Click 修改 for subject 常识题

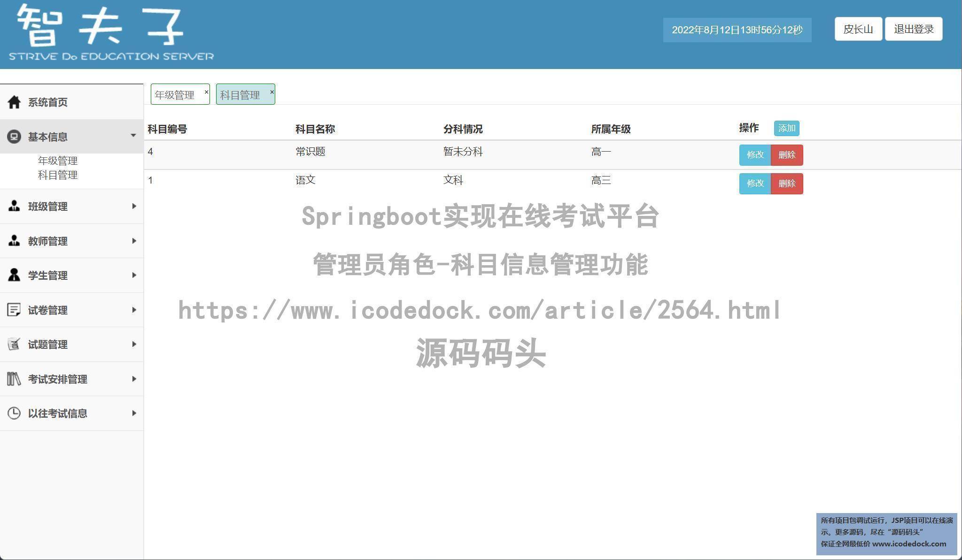[x=755, y=155]
